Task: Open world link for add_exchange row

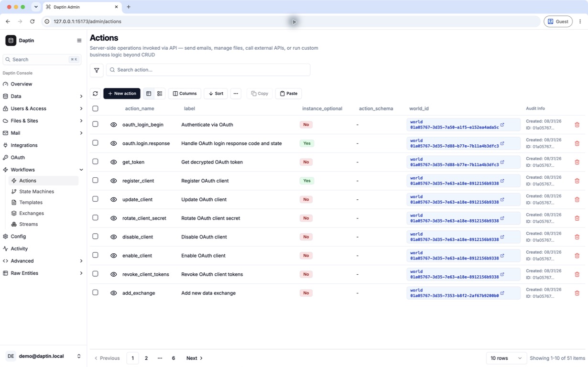Action: [x=502, y=293]
